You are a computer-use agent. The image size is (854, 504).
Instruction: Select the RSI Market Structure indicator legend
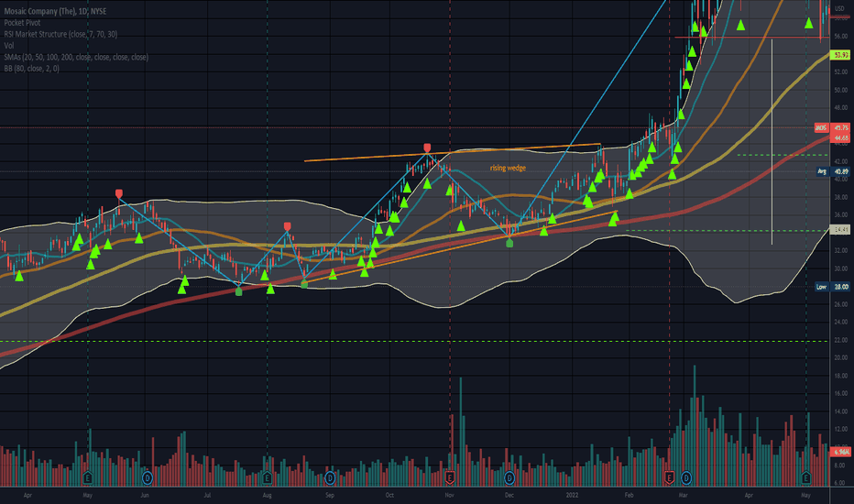click(60, 34)
